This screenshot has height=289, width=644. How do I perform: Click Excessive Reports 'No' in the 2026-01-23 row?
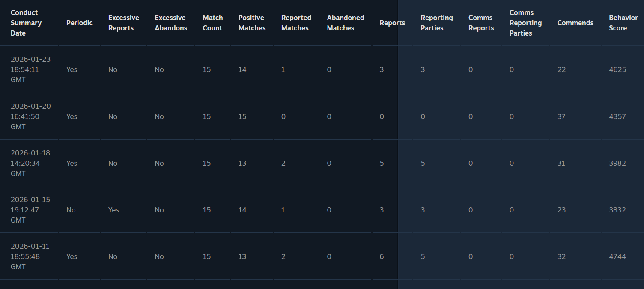pos(113,69)
